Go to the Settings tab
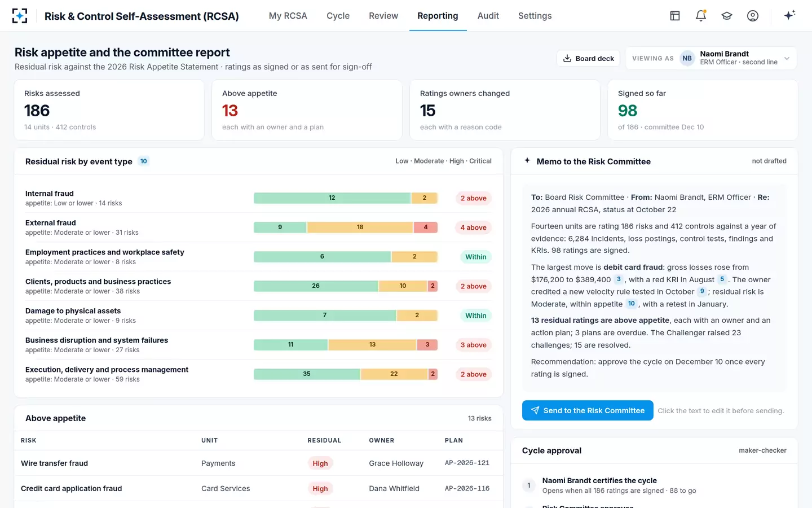The height and width of the screenshot is (508, 812). (x=535, y=16)
